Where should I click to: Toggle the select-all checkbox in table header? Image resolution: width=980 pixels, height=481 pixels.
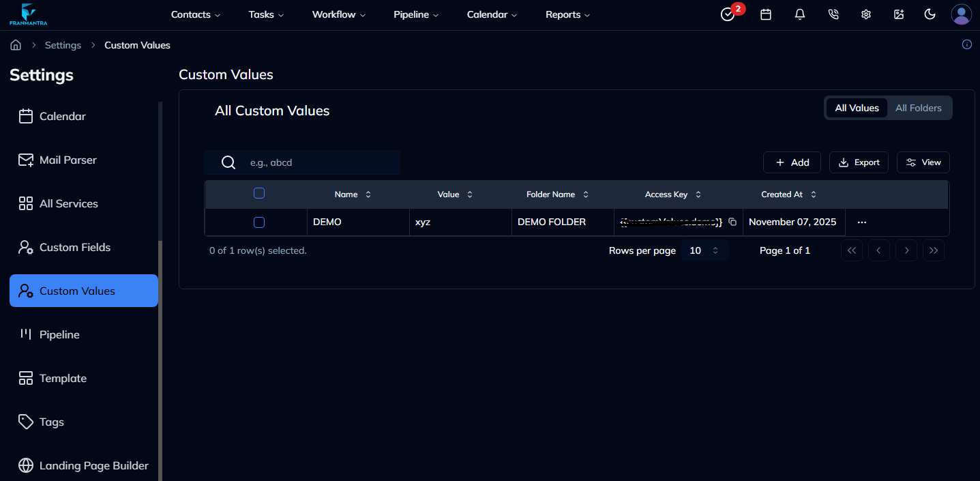[x=258, y=193]
